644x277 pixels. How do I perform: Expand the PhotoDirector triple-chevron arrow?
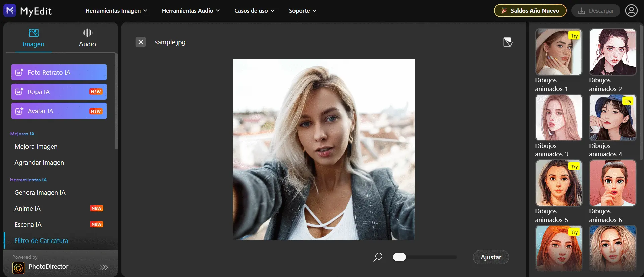(x=104, y=267)
